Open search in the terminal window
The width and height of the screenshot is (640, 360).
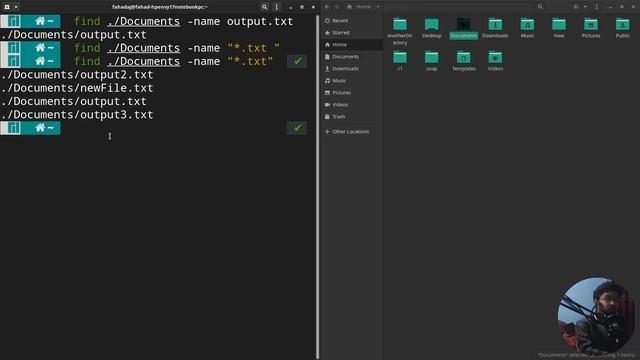264,7
